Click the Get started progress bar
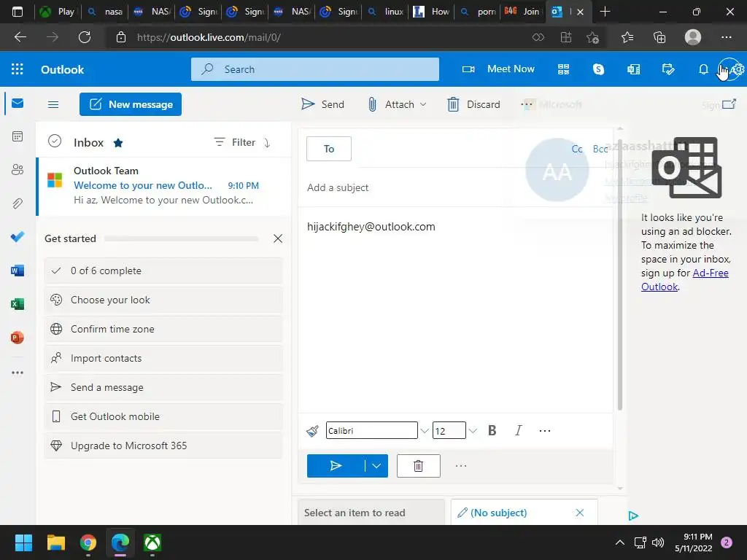This screenshot has height=560, width=747. pos(181,238)
